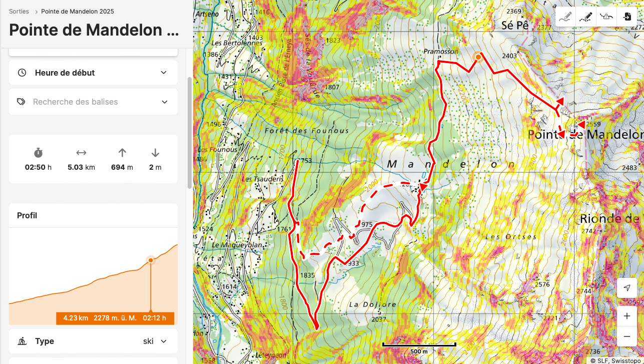Zoom in on the map
The width and height of the screenshot is (644, 364).
(x=627, y=316)
